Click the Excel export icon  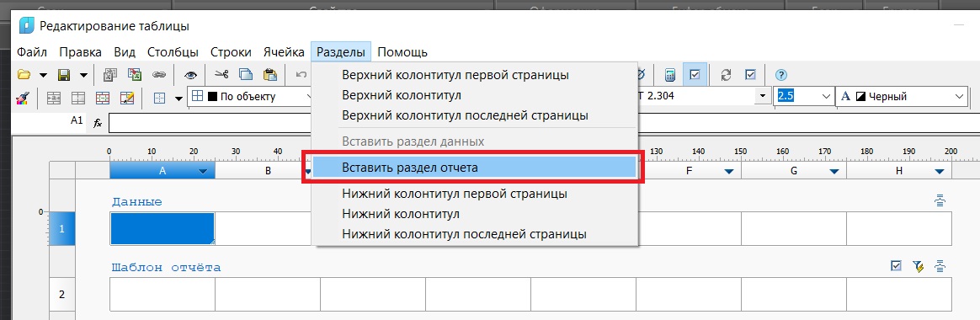[135, 75]
